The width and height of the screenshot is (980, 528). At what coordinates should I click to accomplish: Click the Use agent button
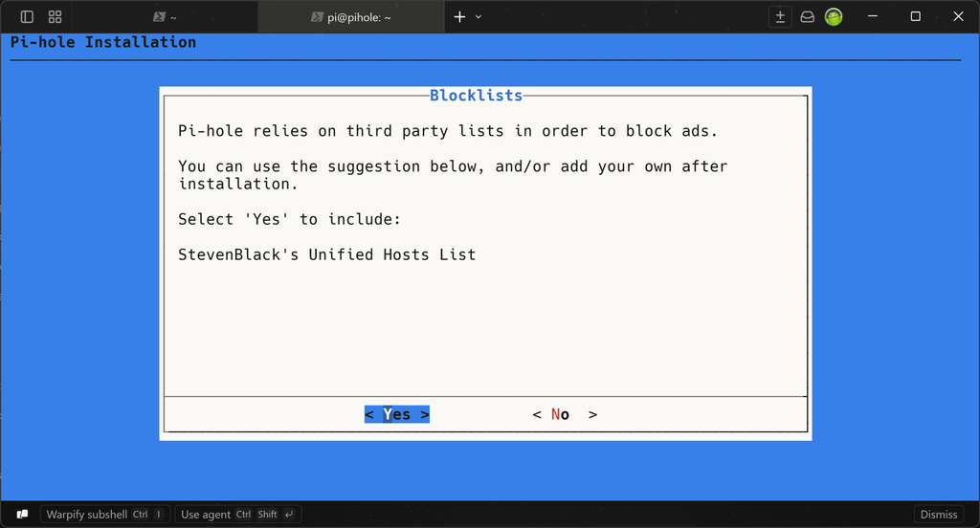point(237,515)
